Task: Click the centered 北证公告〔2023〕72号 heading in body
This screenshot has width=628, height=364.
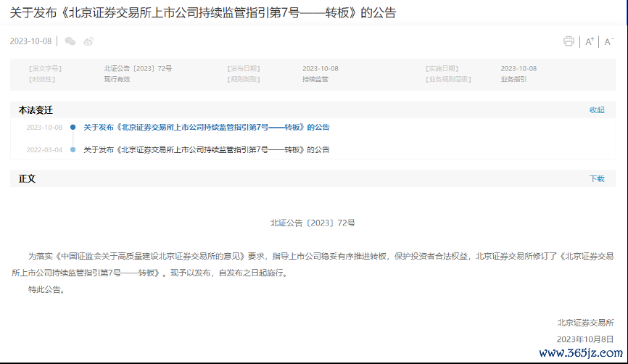Action: (x=313, y=223)
